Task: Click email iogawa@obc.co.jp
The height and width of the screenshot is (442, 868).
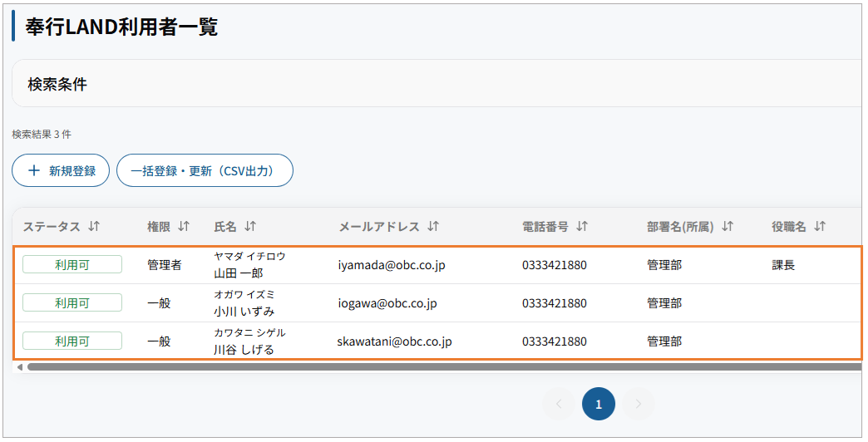Action: (x=387, y=303)
